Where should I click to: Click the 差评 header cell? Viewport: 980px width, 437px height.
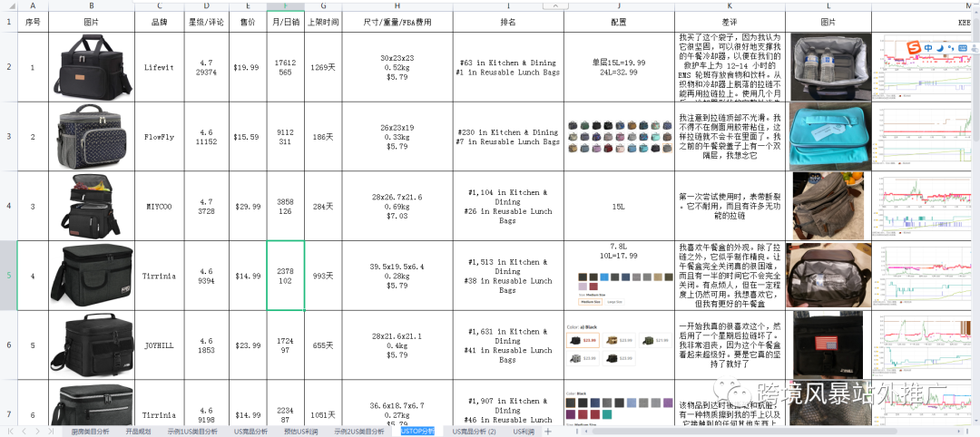[x=730, y=22]
